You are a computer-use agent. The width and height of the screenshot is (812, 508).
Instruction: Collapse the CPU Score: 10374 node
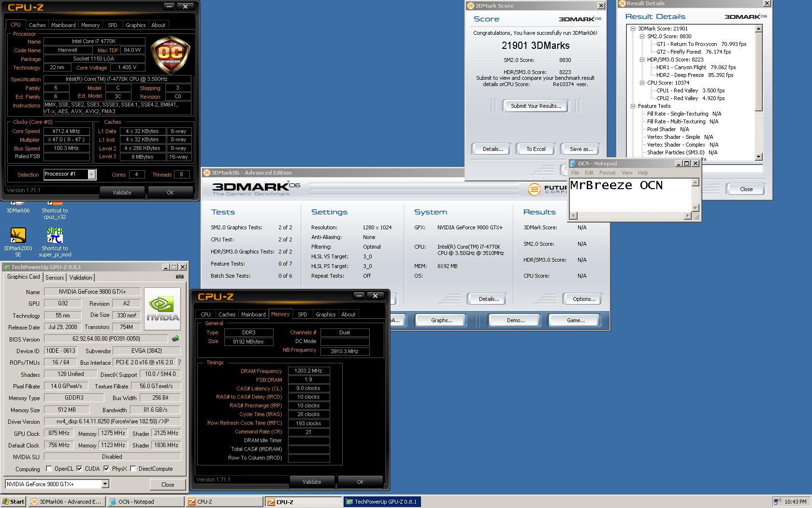[x=642, y=83]
